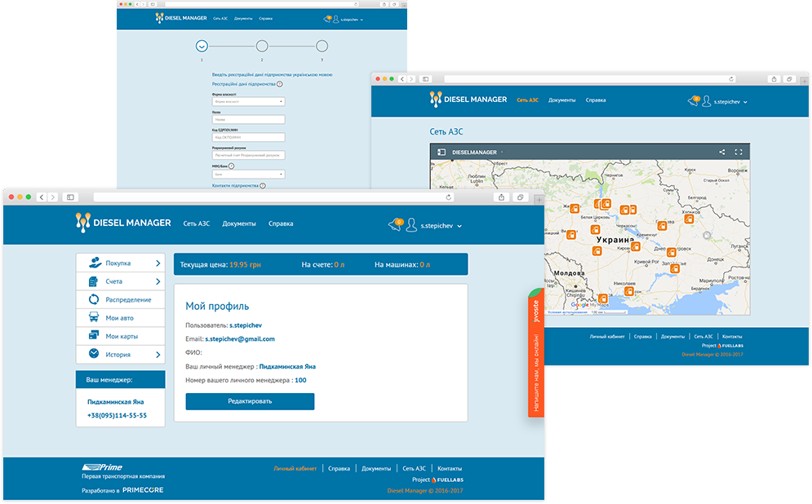
Task: Click step 2 circle in registration window
Action: click(262, 46)
